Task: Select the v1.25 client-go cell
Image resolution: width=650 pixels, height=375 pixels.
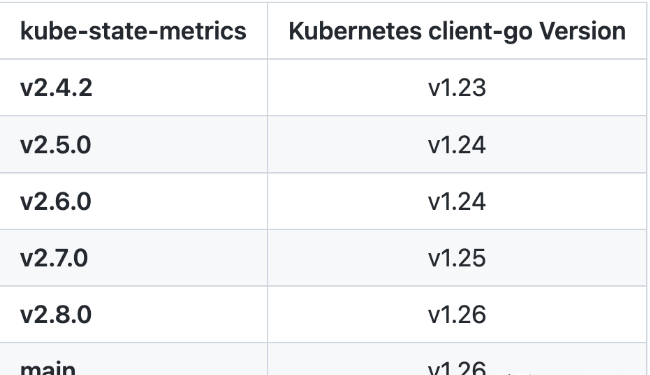Action: coord(457,258)
